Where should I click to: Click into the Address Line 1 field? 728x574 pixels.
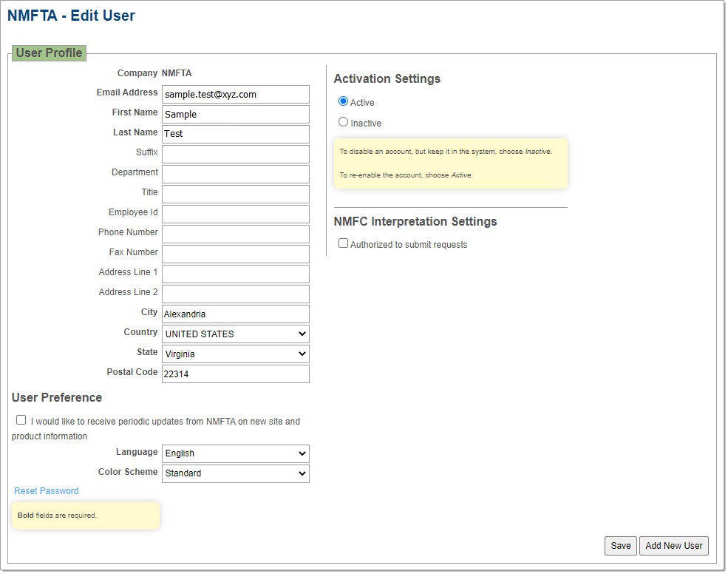click(x=235, y=274)
